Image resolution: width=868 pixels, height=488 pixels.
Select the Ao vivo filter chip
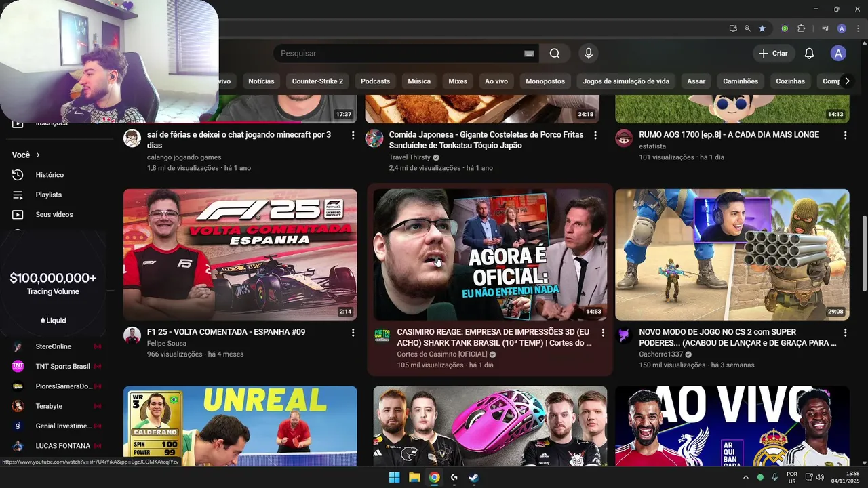pyautogui.click(x=496, y=81)
